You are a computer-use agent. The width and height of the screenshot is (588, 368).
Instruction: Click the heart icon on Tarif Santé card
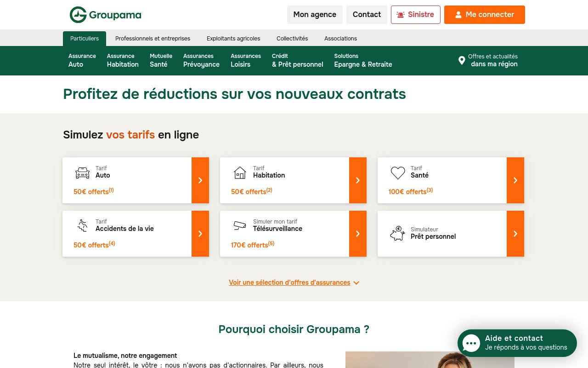(x=398, y=173)
